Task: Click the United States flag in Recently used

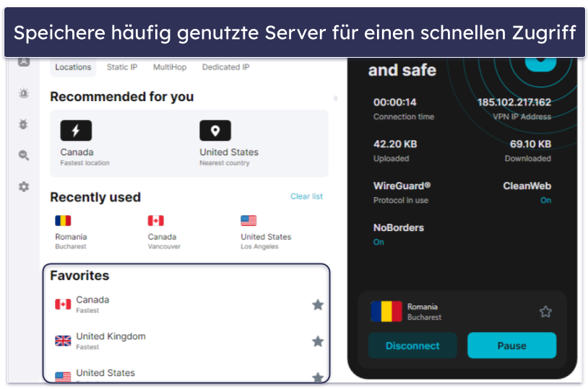Action: 248,221
